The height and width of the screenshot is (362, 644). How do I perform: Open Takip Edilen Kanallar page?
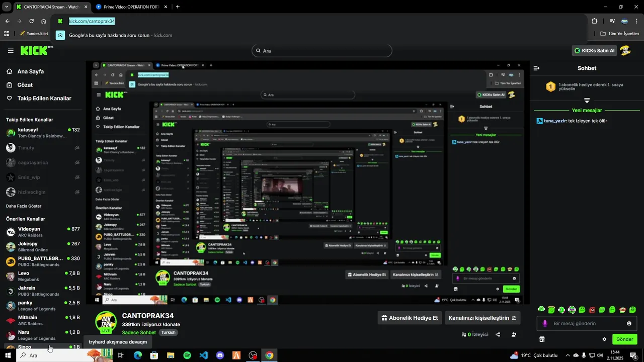click(x=39, y=99)
